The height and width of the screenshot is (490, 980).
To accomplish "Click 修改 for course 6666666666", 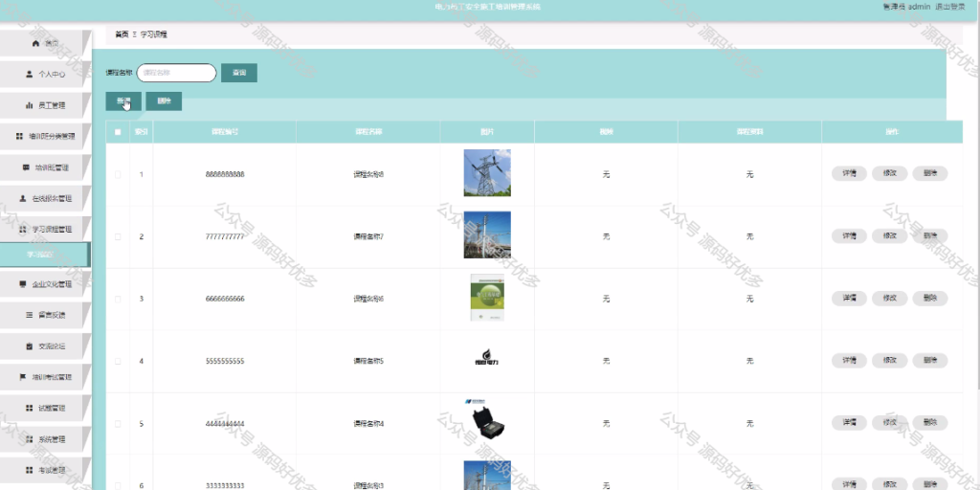I will 889,299.
